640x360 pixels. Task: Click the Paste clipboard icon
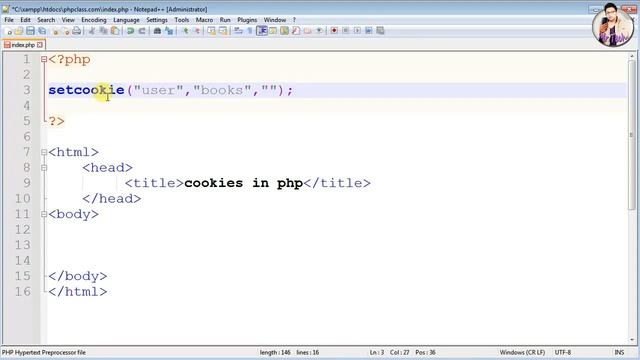tap(115, 31)
